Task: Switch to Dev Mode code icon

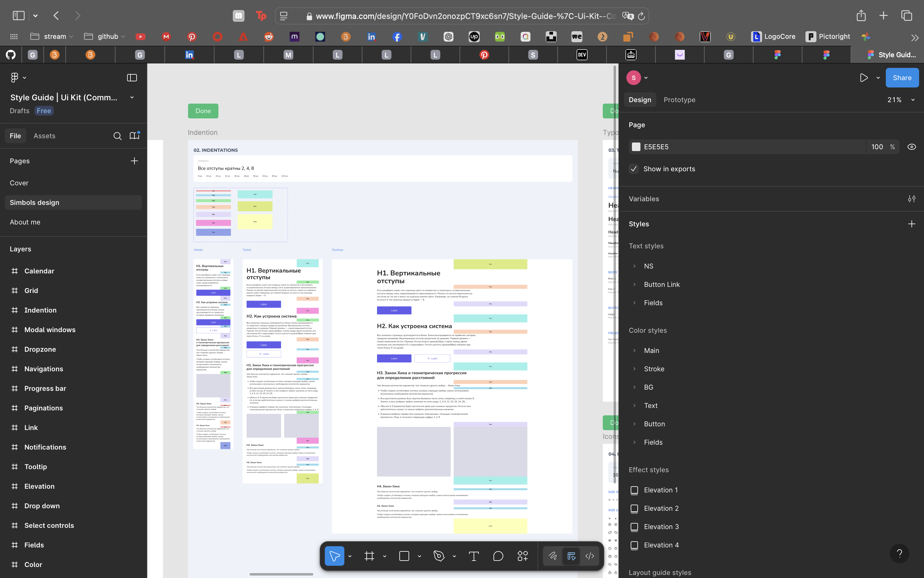Action: coord(589,556)
